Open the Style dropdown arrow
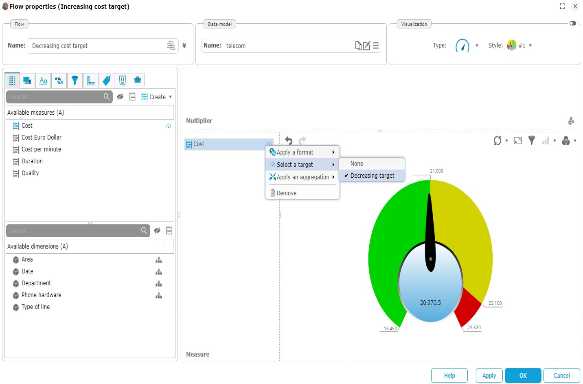583x384 pixels. pos(530,45)
